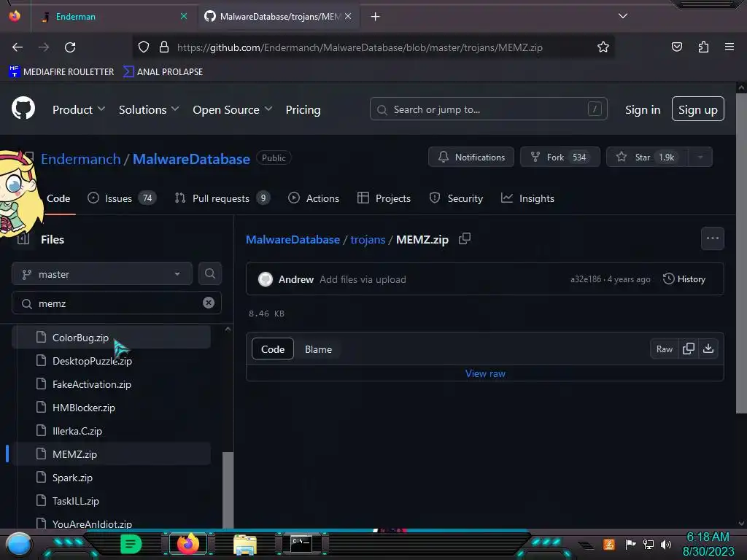Copy raw file contents icon

[689, 349]
